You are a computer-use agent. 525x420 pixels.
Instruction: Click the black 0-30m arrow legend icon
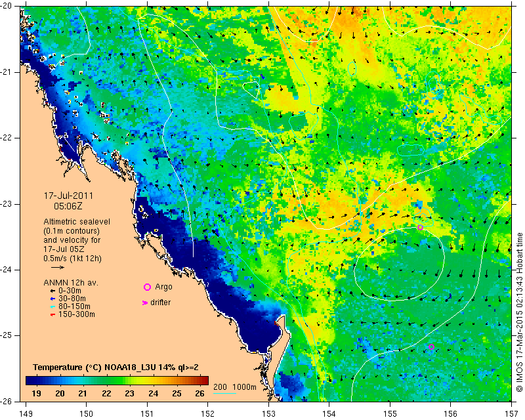52,291
